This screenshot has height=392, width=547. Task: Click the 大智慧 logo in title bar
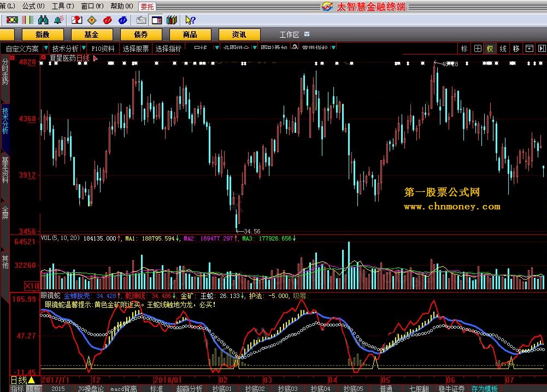coord(327,6)
